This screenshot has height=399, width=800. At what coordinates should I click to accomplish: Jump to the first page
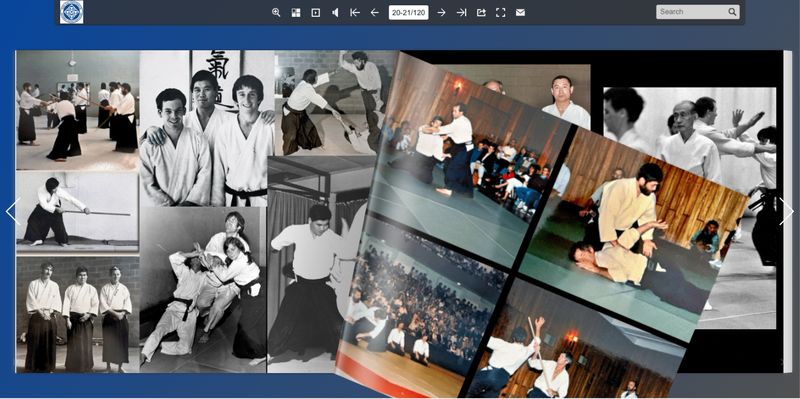pos(355,13)
